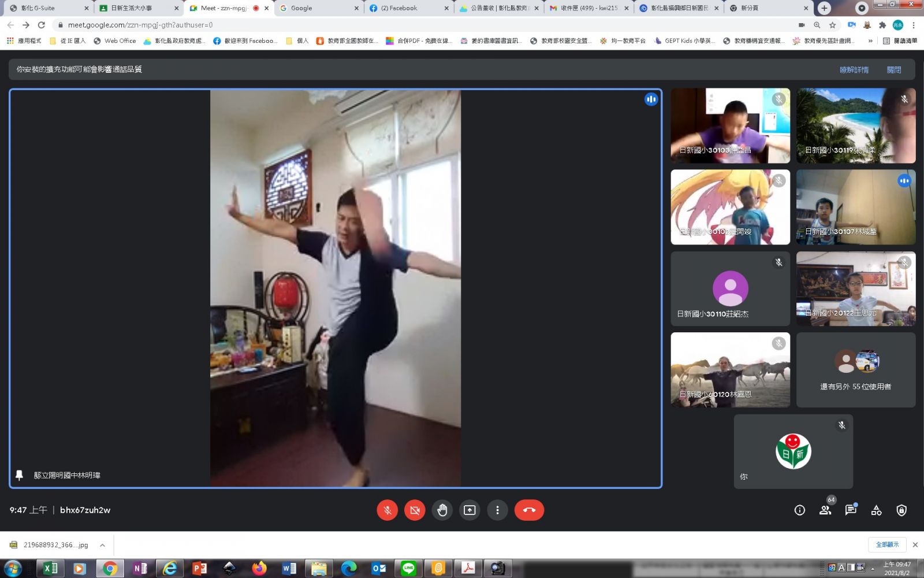Image resolution: width=924 pixels, height=578 pixels.
Task: Switch to 彰化 G-Suite browser tab
Action: [47, 8]
